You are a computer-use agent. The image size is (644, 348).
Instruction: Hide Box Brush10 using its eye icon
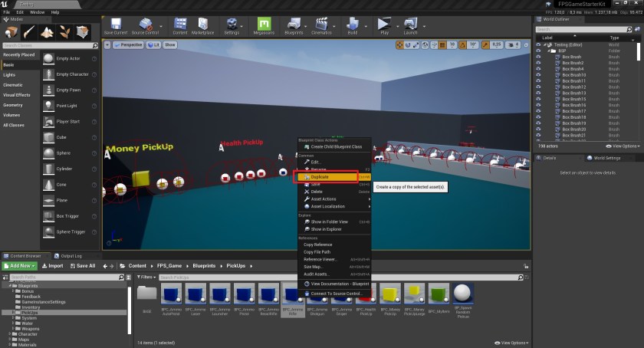538,74
